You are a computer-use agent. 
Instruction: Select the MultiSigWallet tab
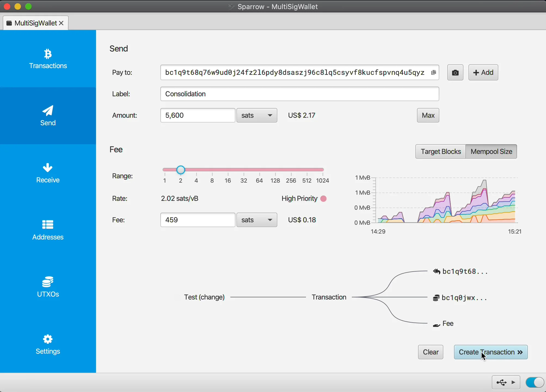(x=35, y=23)
